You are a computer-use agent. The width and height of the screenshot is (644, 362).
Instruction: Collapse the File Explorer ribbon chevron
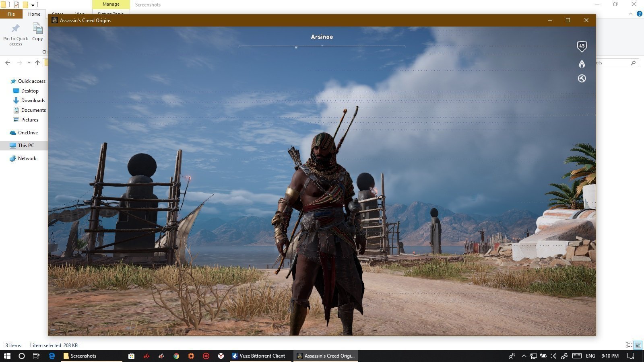(x=630, y=14)
